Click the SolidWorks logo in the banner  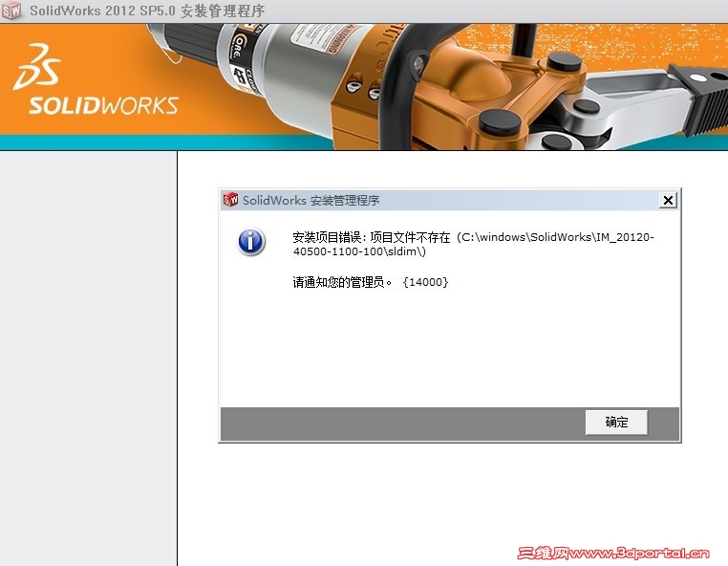[x=96, y=79]
